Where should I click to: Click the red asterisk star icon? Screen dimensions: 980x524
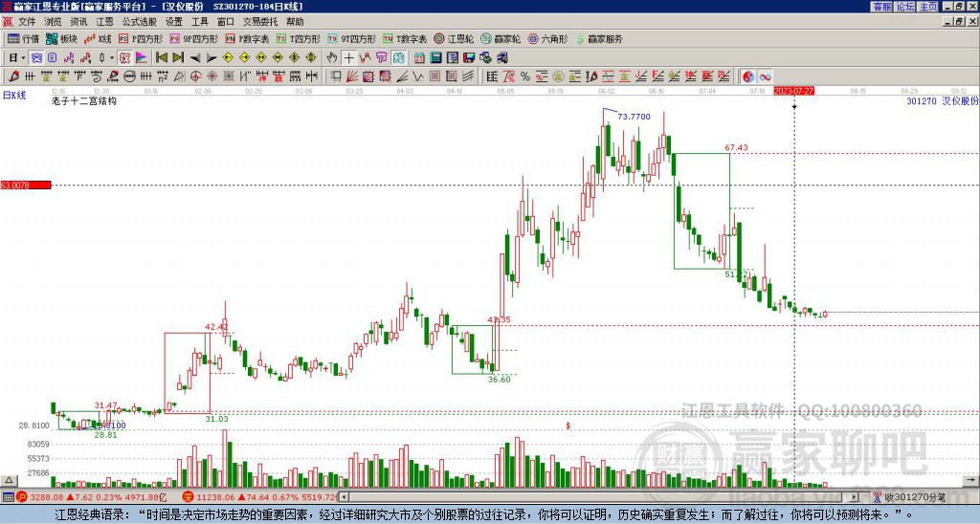point(212,76)
